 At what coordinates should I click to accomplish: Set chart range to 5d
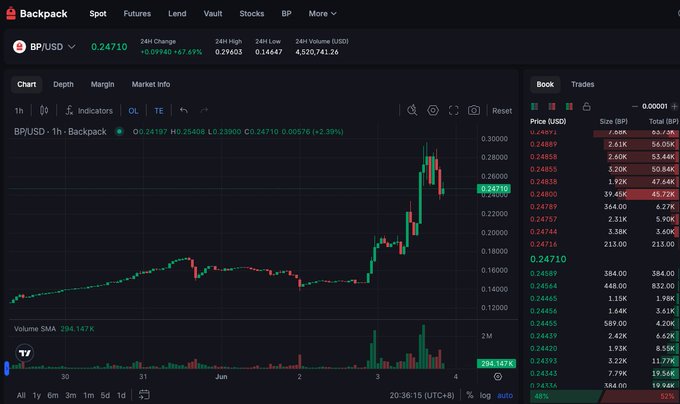[x=105, y=395]
